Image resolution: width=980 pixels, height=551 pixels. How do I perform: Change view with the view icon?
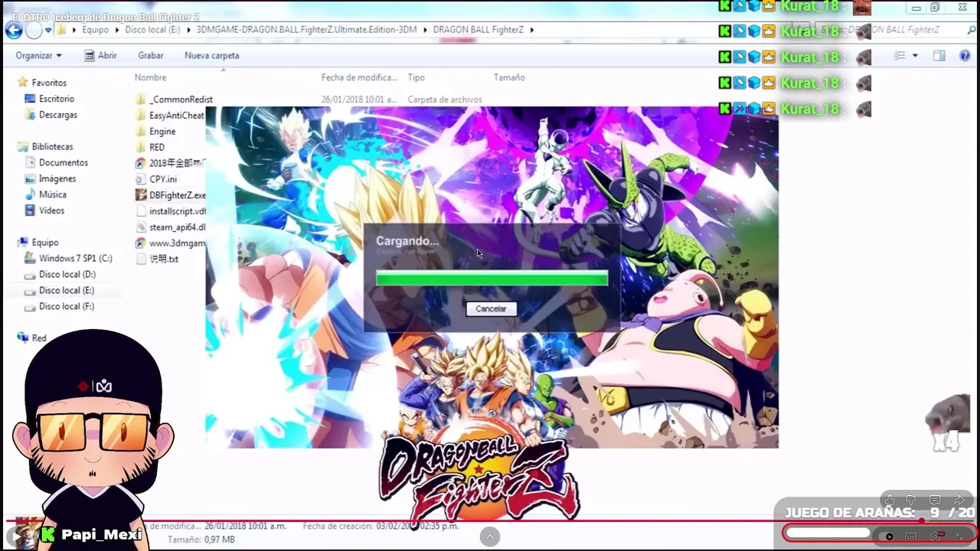900,55
